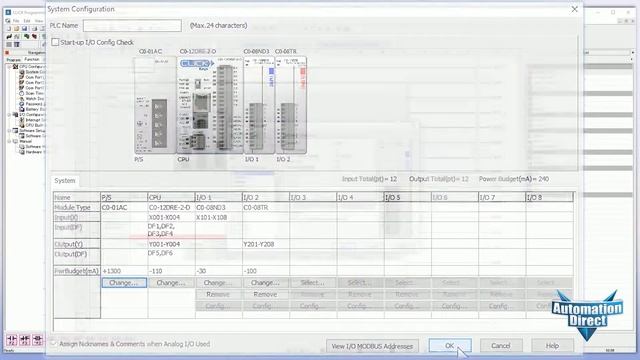
Task: Open Battery Backup item in navigation tree
Action: (x=33, y=109)
